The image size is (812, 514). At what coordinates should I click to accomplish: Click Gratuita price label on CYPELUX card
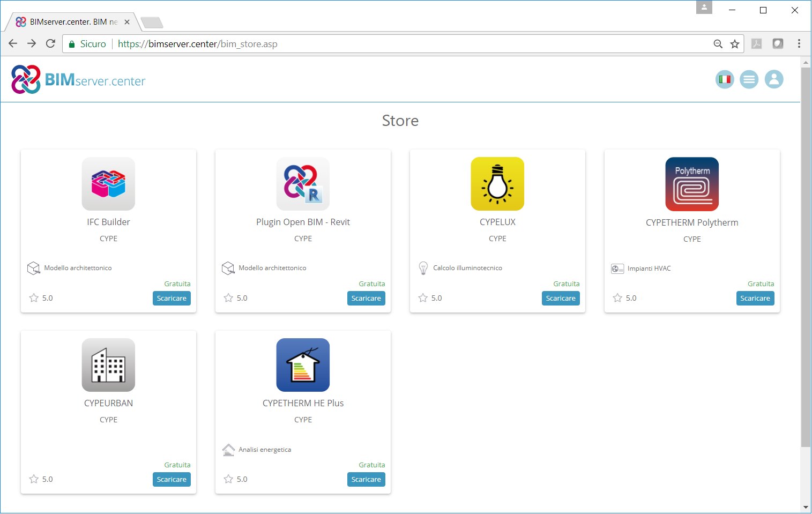(567, 284)
